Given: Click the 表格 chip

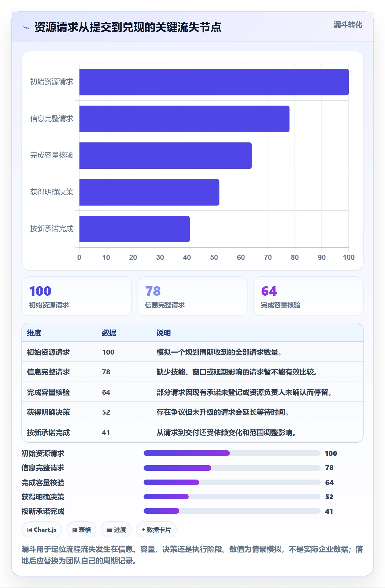Looking at the screenshot, I should [x=81, y=530].
